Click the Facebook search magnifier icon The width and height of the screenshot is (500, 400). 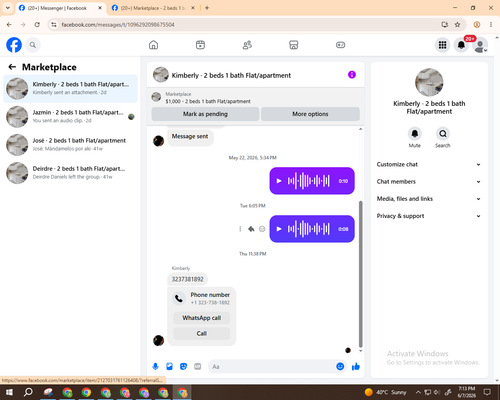pyautogui.click(x=33, y=45)
